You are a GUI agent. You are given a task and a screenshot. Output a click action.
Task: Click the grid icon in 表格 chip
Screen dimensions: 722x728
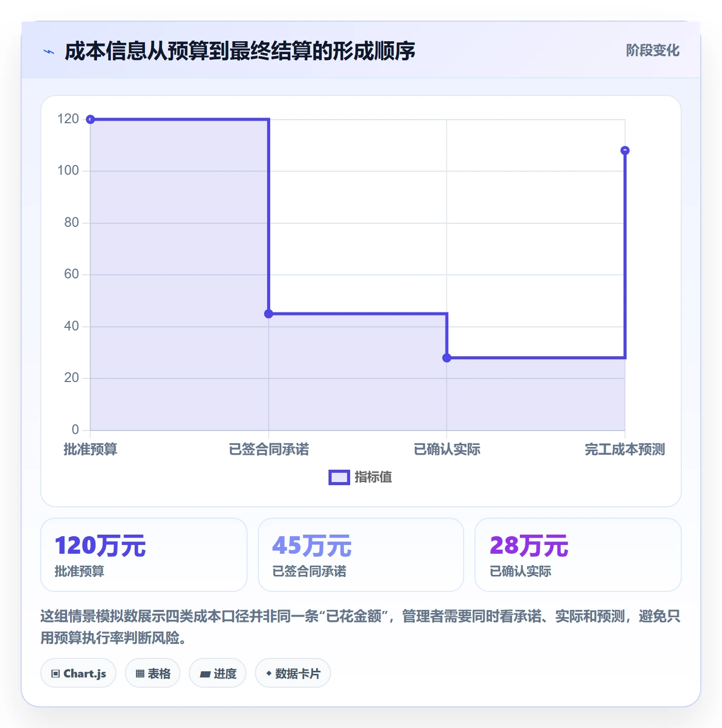pyautogui.click(x=140, y=673)
